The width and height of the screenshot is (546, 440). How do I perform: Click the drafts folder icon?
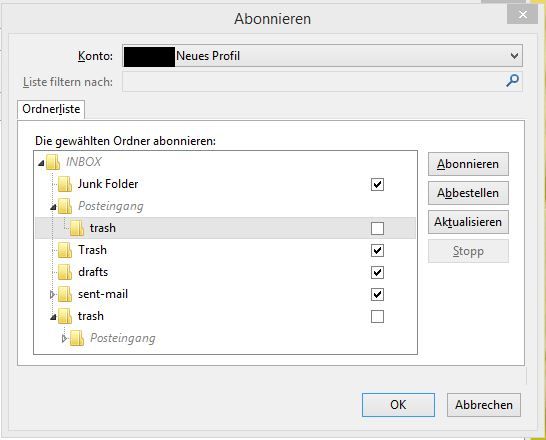coord(65,272)
